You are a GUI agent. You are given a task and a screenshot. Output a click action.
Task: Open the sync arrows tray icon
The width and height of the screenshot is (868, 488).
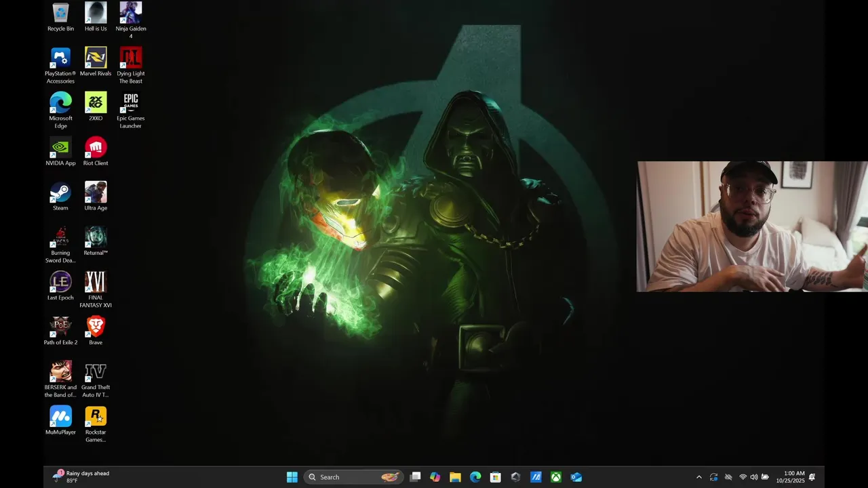(x=714, y=477)
